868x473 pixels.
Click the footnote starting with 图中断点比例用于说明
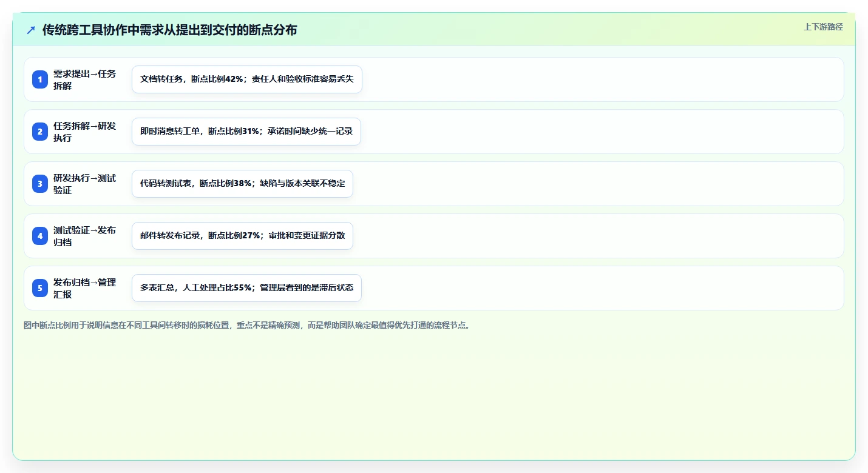pos(247,325)
